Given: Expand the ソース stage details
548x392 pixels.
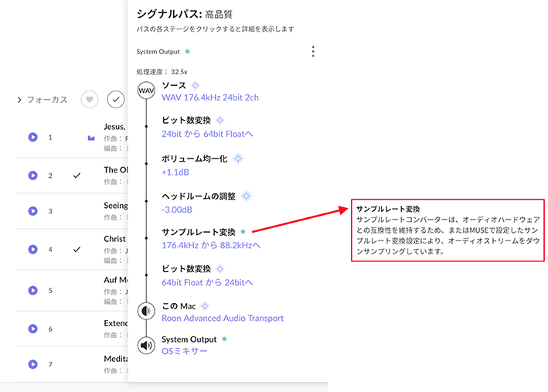Looking at the screenshot, I should (x=174, y=85).
